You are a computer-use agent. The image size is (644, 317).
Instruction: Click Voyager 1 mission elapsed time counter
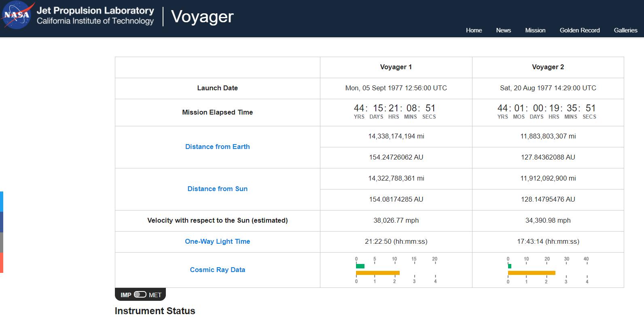click(x=395, y=112)
